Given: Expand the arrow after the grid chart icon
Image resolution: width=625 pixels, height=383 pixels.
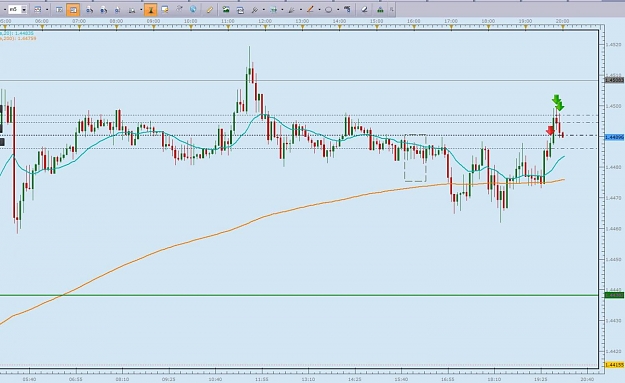Looking at the screenshot, I should [47, 10].
